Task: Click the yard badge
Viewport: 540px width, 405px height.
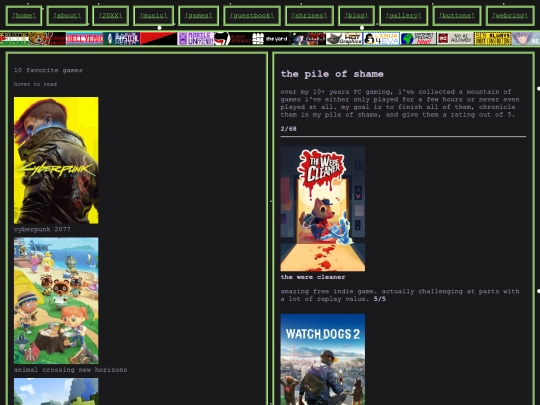Action: pyautogui.click(x=270, y=39)
